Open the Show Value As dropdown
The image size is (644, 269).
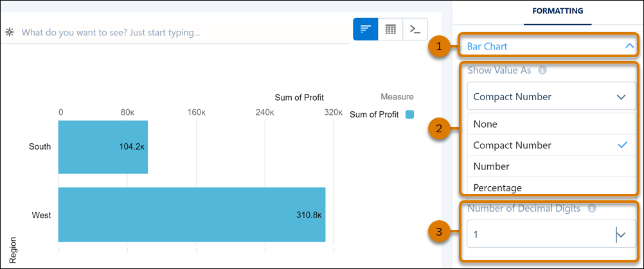coord(551,97)
